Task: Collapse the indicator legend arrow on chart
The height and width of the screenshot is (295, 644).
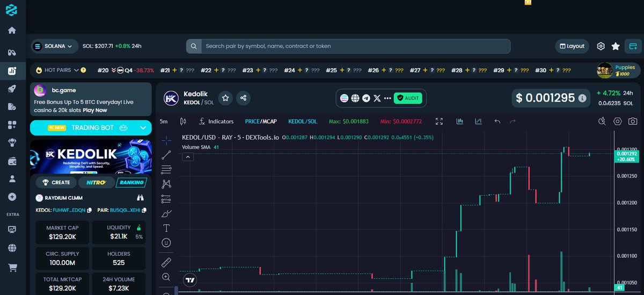Action: [188, 157]
